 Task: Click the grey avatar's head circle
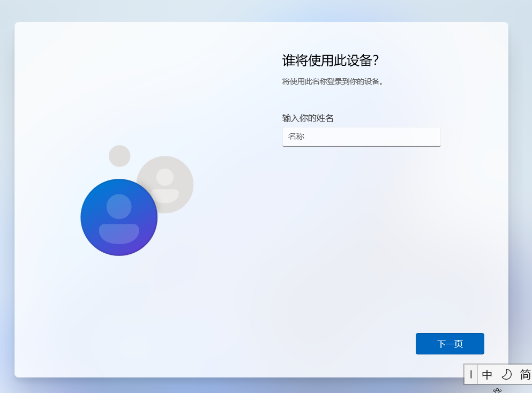tap(165, 177)
